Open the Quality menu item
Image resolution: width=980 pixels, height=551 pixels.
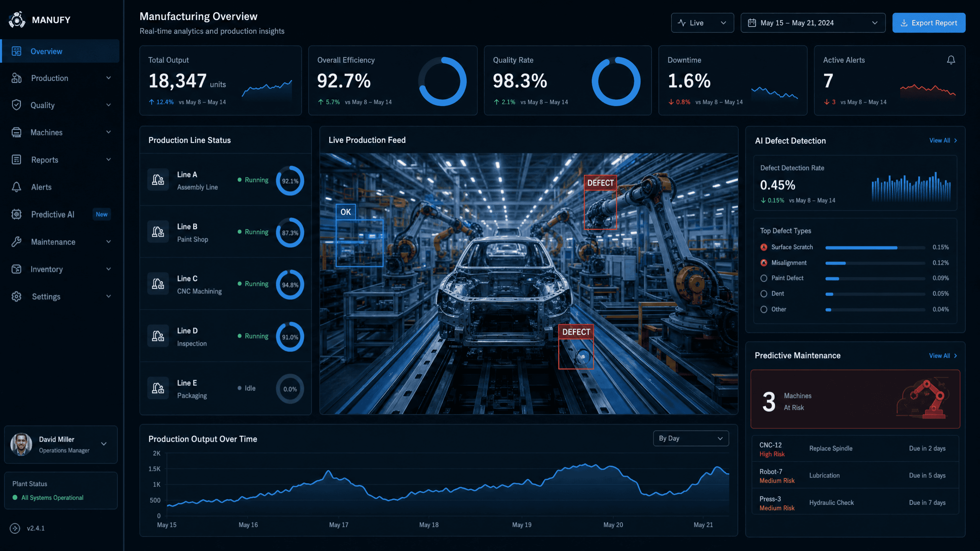coord(60,105)
